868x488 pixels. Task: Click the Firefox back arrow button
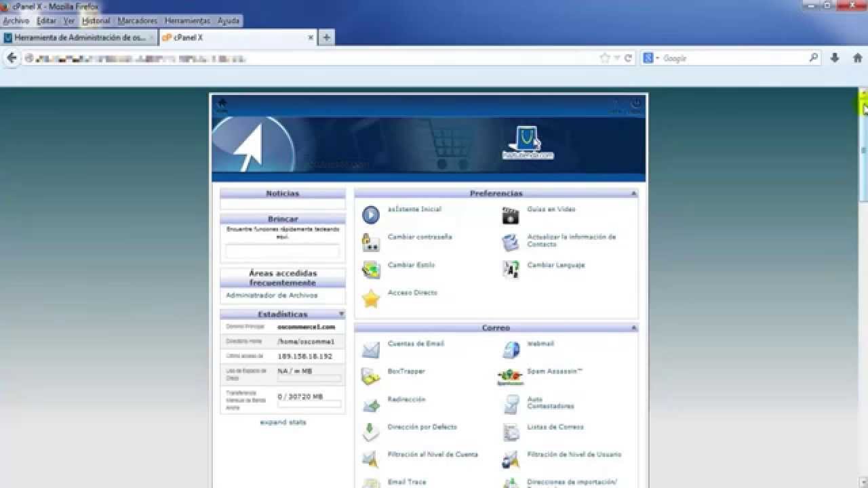click(12, 58)
